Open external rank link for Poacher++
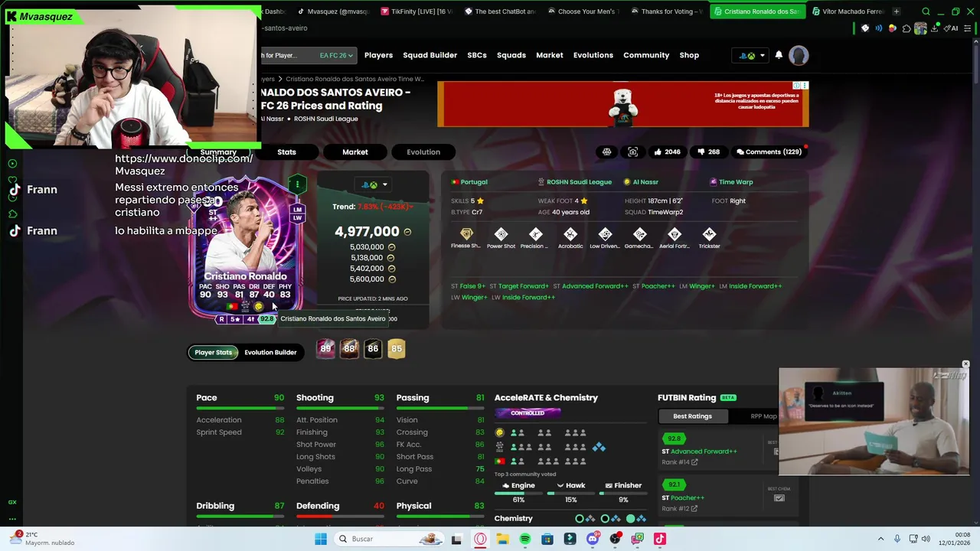 click(x=694, y=508)
